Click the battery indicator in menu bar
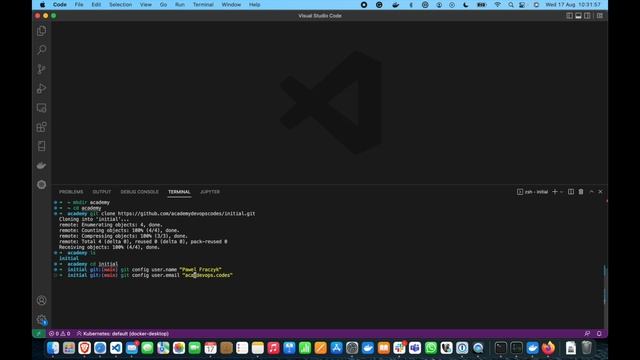Screen dimensions: 640x360 click(482, 4)
